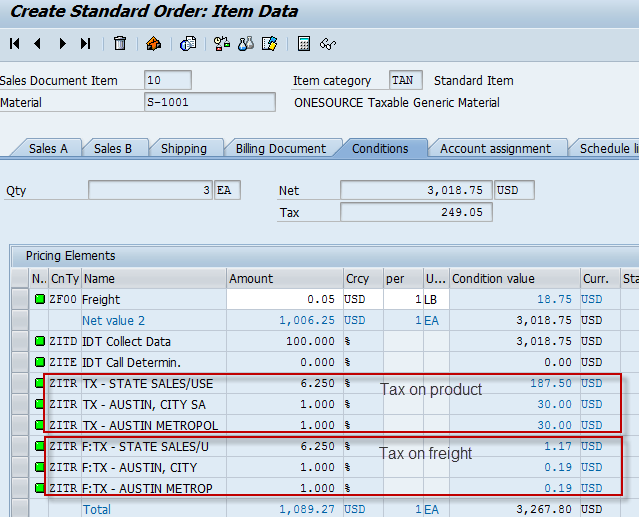Click the Condition value column header

point(514,279)
